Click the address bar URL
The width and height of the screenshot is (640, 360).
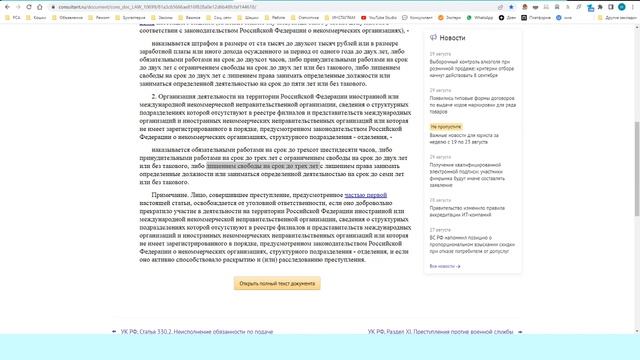(x=157, y=7)
